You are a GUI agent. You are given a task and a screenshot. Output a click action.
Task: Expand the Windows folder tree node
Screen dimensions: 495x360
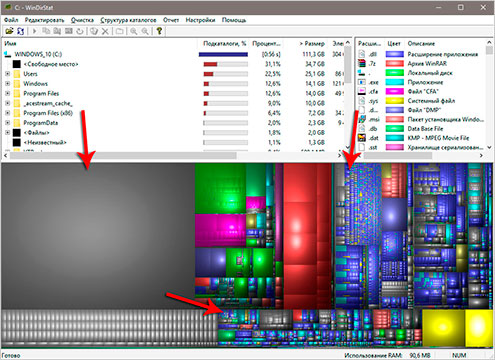(x=8, y=83)
